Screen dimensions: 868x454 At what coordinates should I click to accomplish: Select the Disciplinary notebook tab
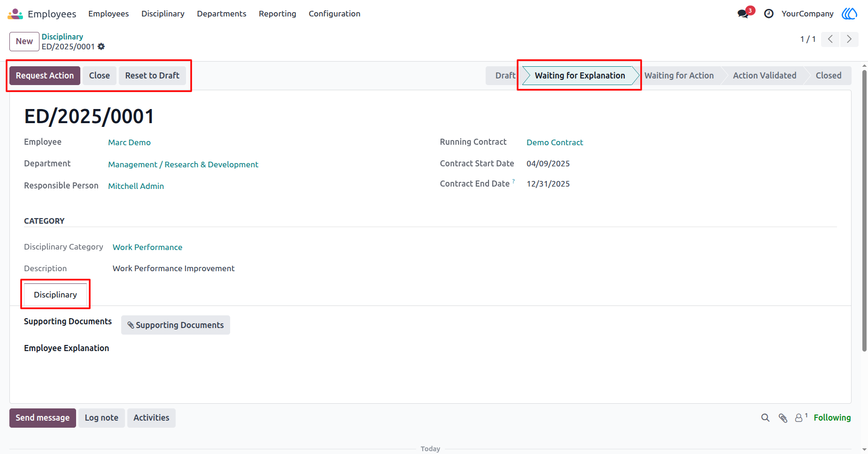coord(55,295)
